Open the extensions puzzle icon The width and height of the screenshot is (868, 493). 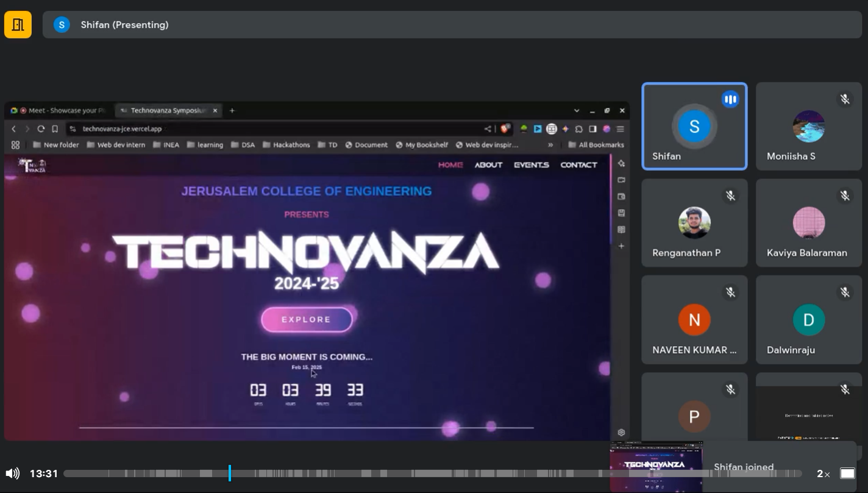(579, 129)
